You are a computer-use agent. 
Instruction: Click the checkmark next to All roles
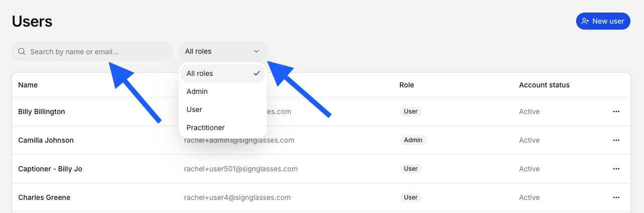(x=257, y=73)
